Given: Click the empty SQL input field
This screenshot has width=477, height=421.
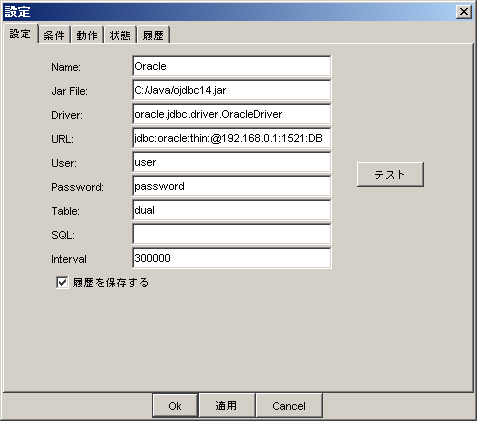Looking at the screenshot, I should [232, 234].
